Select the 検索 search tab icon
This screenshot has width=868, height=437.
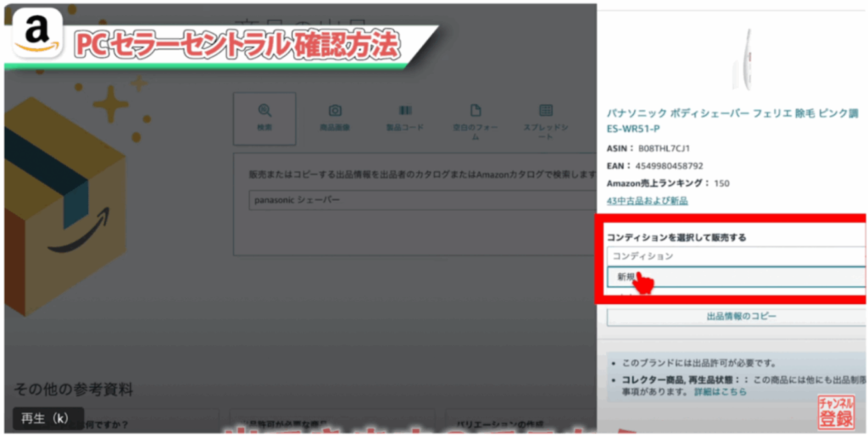coord(264,111)
